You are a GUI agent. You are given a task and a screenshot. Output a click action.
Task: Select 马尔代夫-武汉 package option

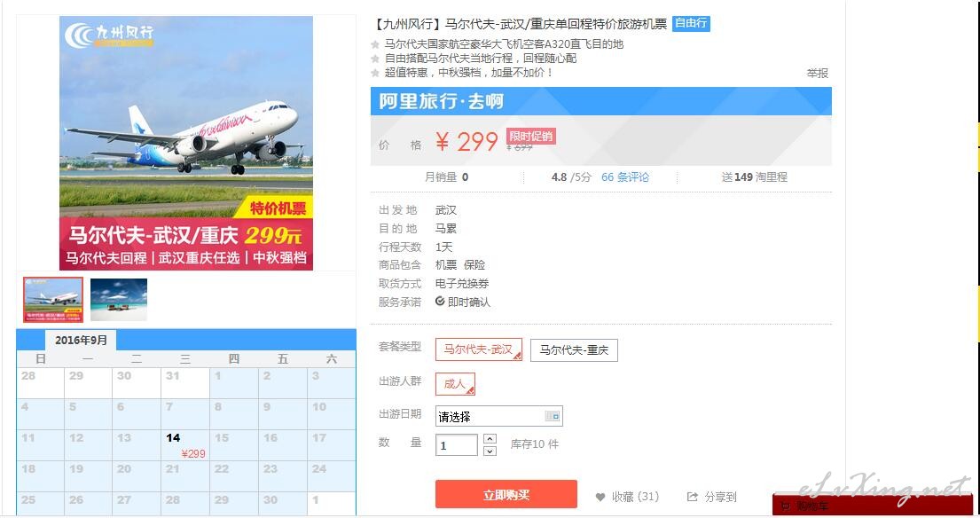coord(479,349)
